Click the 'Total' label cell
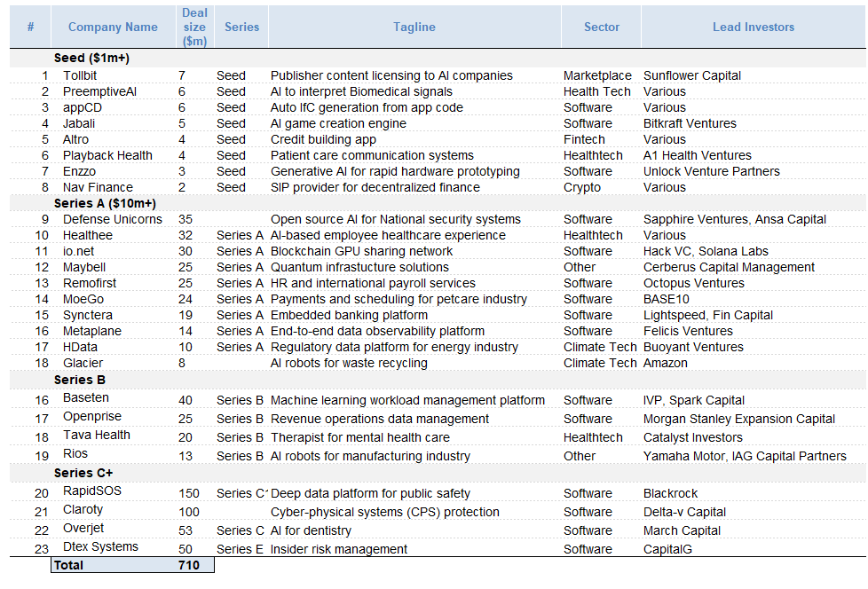Image resolution: width=868 pixels, height=589 pixels. click(68, 565)
